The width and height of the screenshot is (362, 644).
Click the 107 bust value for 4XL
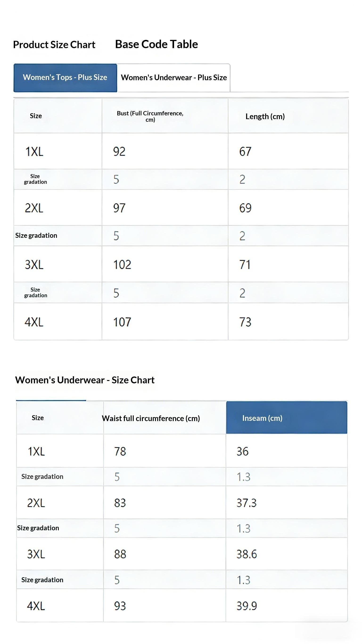click(x=122, y=322)
